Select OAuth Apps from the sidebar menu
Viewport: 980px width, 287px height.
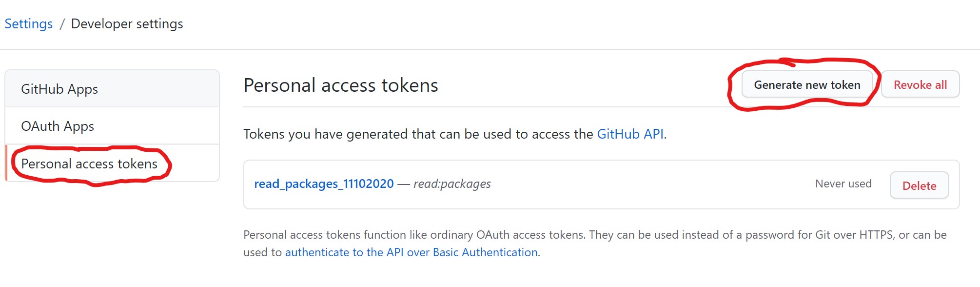(x=112, y=126)
